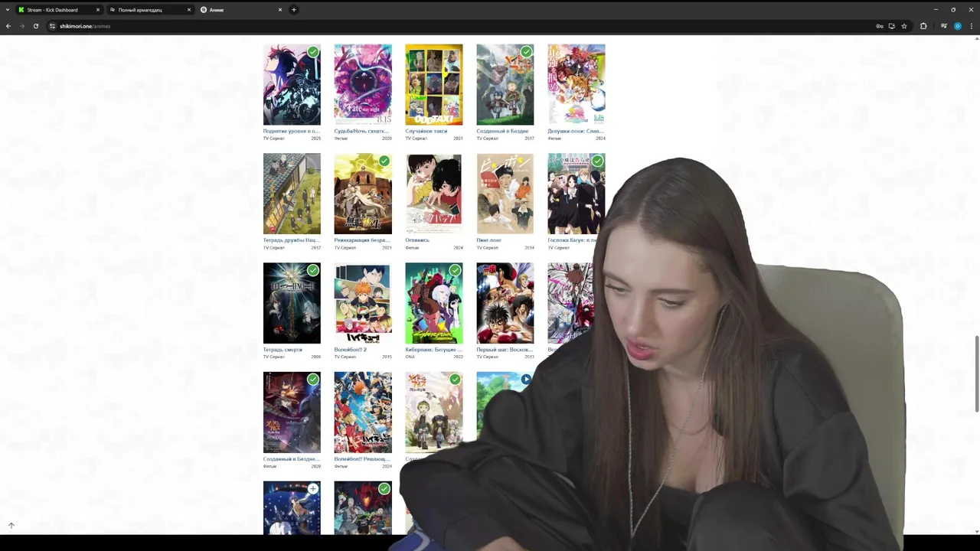Screen dimensions: 980x551
Task: Reload the shikimori page
Action: click(x=36, y=26)
